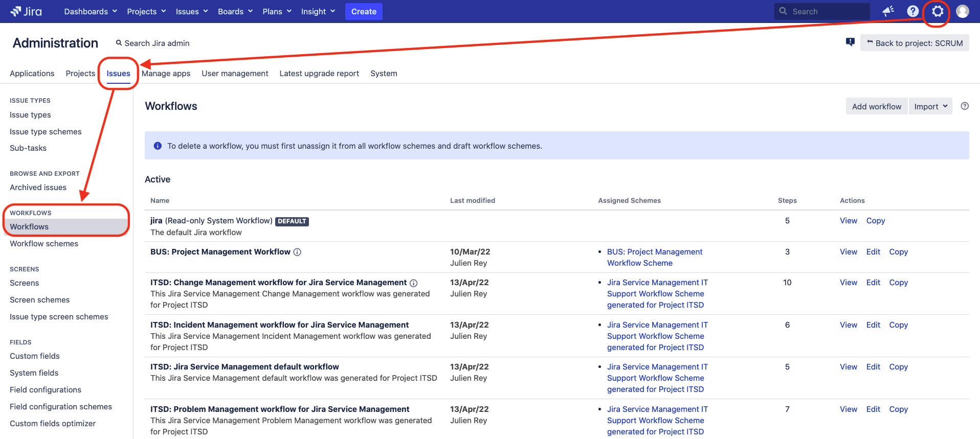The height and width of the screenshot is (439, 980).
Task: Switch to the Applications tab
Action: 32,74
